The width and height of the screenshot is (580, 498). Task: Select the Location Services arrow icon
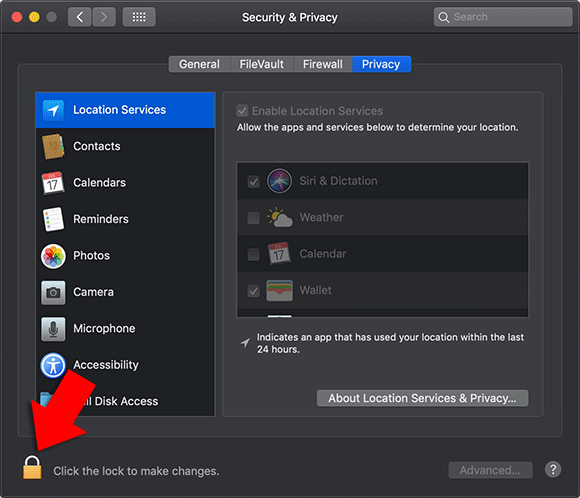click(53, 110)
